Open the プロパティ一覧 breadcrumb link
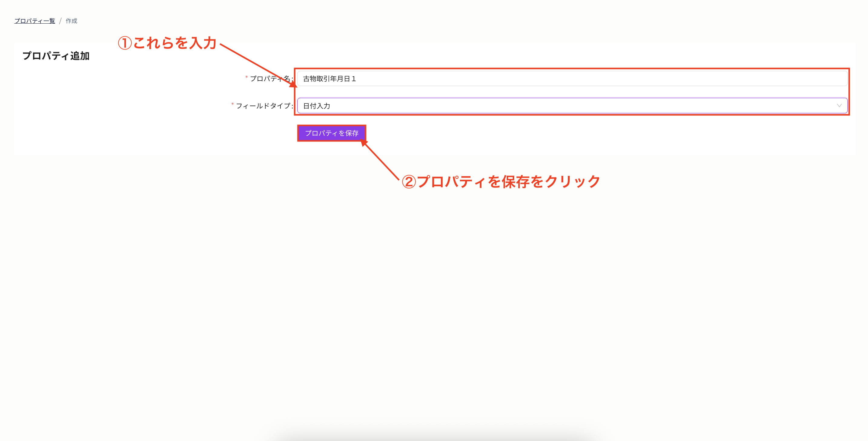Screen dimensions: 868x441 click(x=35, y=21)
